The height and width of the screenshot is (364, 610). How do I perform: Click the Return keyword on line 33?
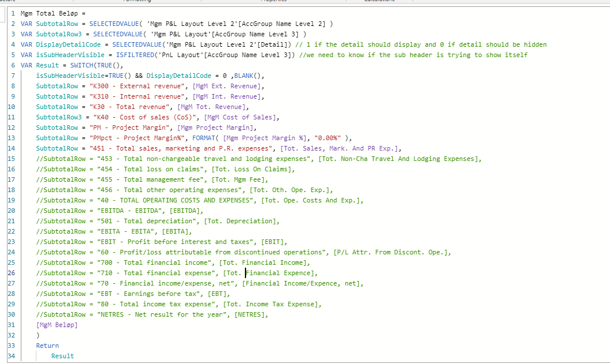pyautogui.click(x=47, y=346)
